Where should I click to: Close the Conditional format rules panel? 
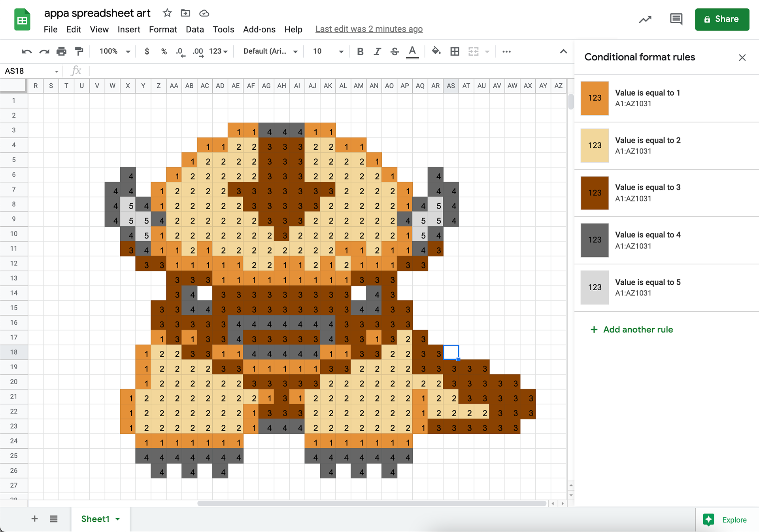pyautogui.click(x=742, y=58)
